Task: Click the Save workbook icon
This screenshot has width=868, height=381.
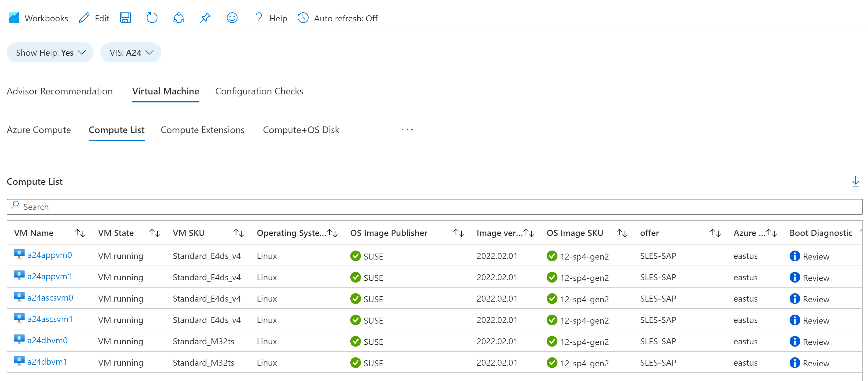Action: 125,18
